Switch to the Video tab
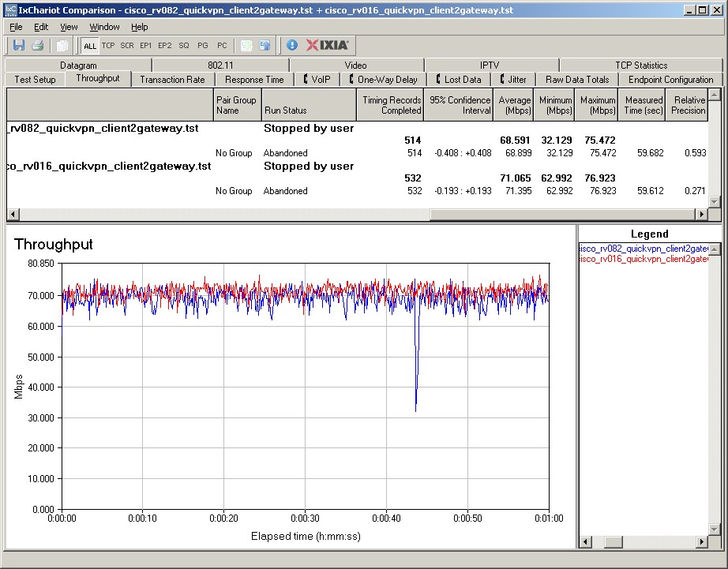728x569 pixels. (x=355, y=66)
